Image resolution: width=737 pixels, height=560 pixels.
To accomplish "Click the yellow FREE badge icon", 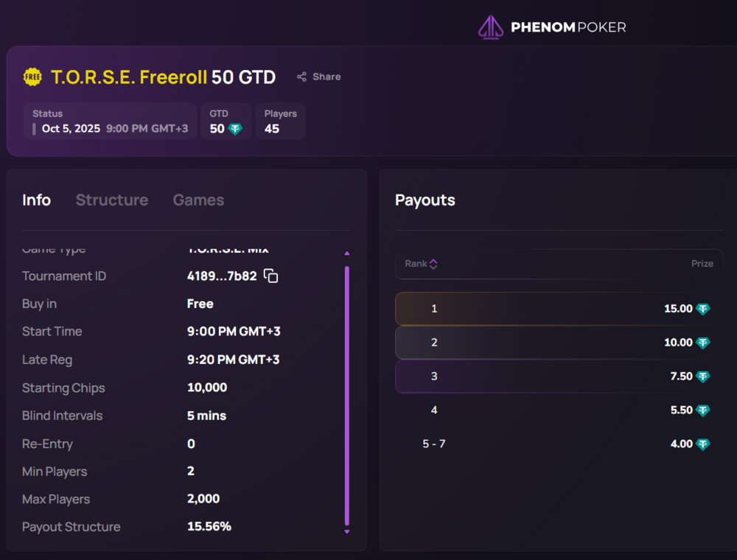I will coord(32,77).
